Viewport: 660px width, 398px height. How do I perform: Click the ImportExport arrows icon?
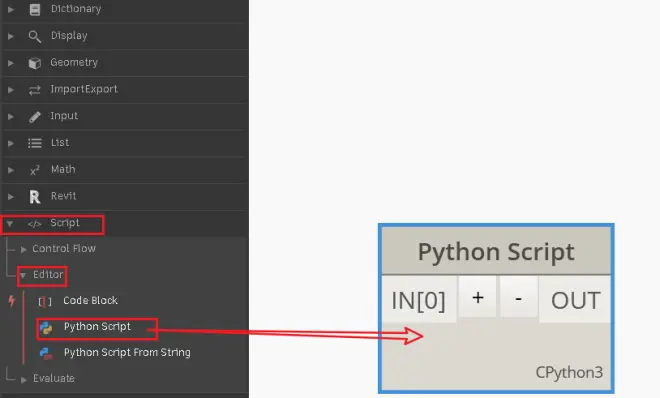point(35,90)
